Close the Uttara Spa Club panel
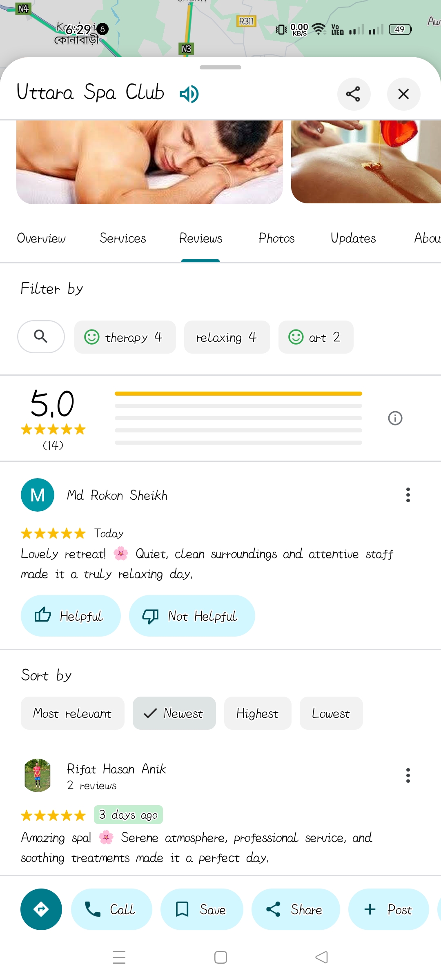This screenshot has width=441, height=980. click(x=403, y=94)
